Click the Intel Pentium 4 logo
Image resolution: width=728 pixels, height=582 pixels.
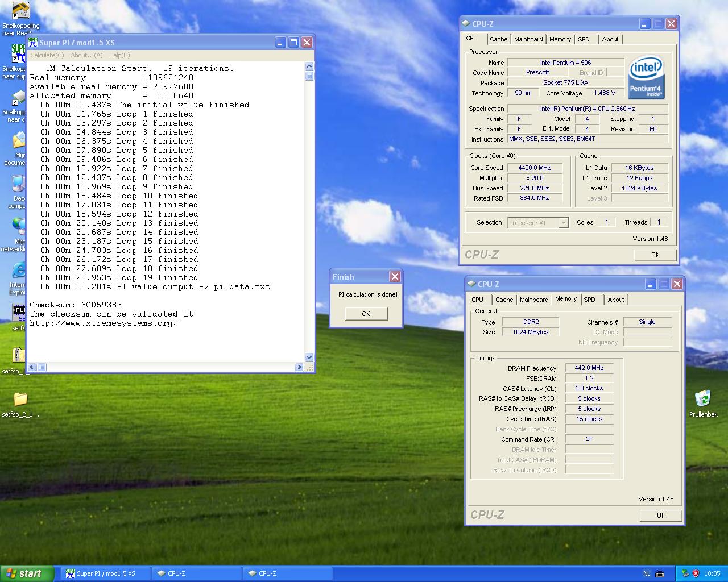[646, 77]
